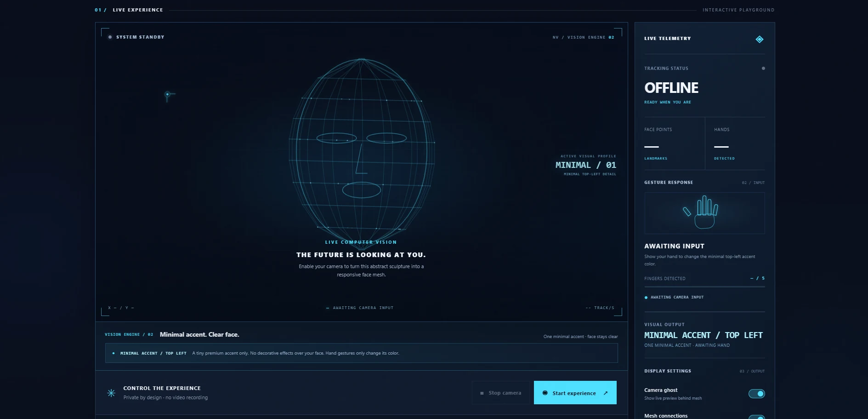Click the SYSTEM STANDBY indicator
The width and height of the screenshot is (868, 419).
tap(136, 37)
